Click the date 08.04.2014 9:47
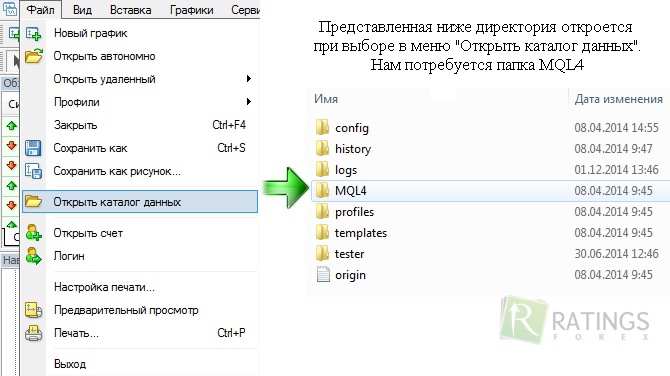Image resolution: width=670 pixels, height=376 pixels. tap(613, 149)
